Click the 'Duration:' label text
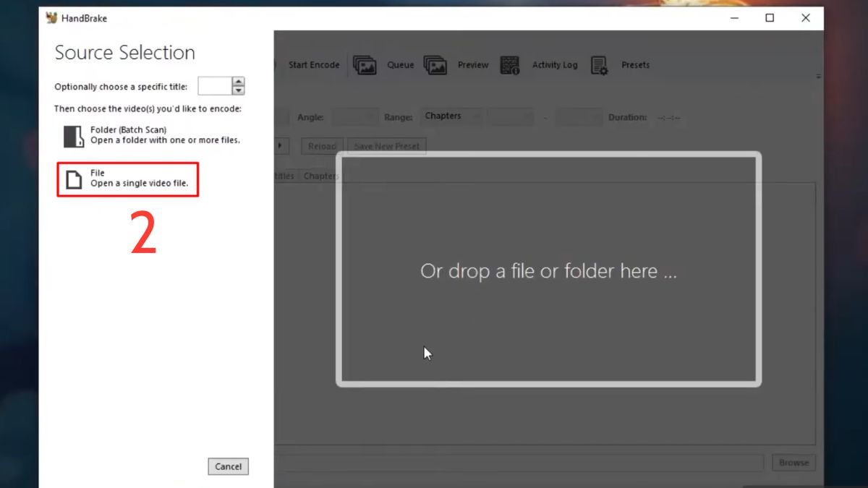This screenshot has width=868, height=488. [x=627, y=117]
